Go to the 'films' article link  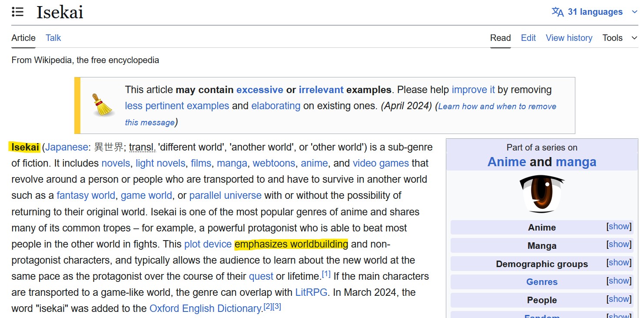tap(201, 164)
